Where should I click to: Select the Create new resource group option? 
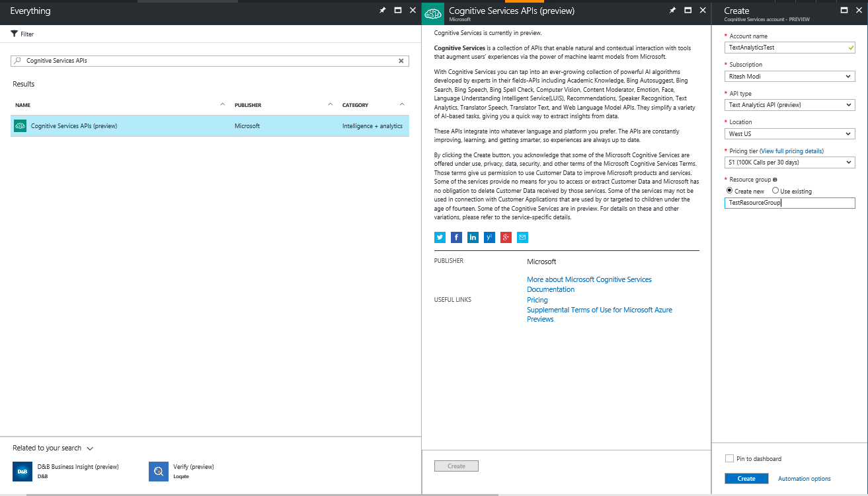(x=730, y=191)
